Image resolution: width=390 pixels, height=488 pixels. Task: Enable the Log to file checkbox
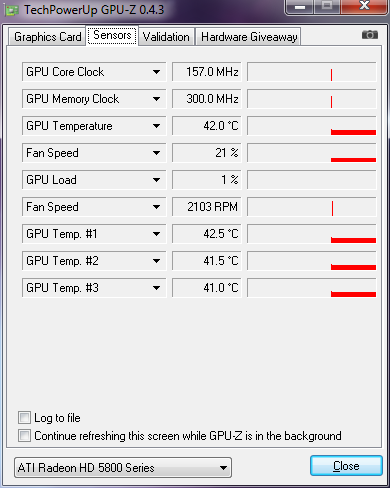[24, 418]
